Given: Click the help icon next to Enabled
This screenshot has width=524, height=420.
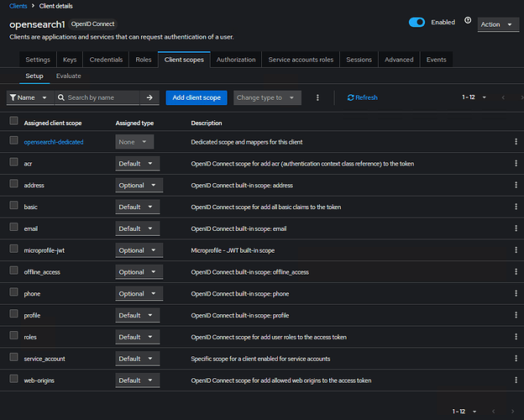Looking at the screenshot, I should tap(468, 20).
